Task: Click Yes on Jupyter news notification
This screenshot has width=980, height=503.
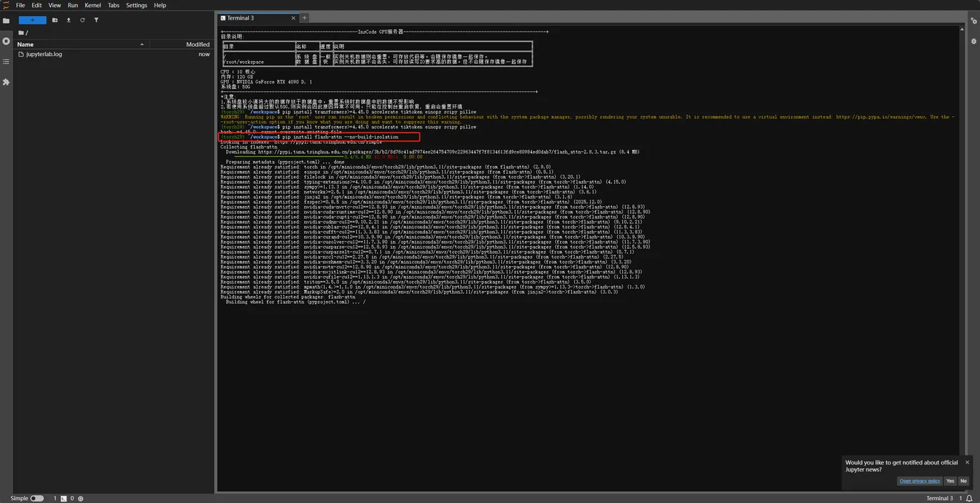Action: (x=950, y=481)
